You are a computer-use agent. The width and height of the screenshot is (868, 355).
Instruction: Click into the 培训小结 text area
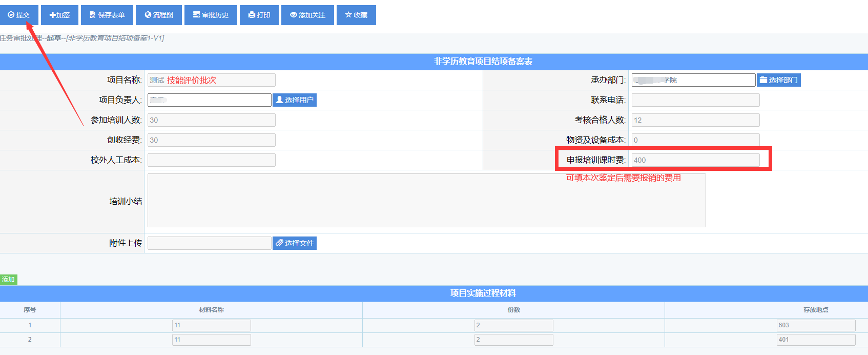click(426, 201)
